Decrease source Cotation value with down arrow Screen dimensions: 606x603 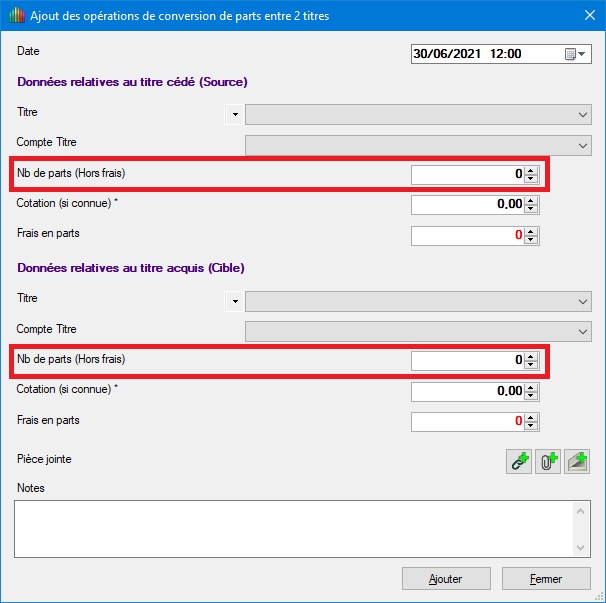coord(532,209)
